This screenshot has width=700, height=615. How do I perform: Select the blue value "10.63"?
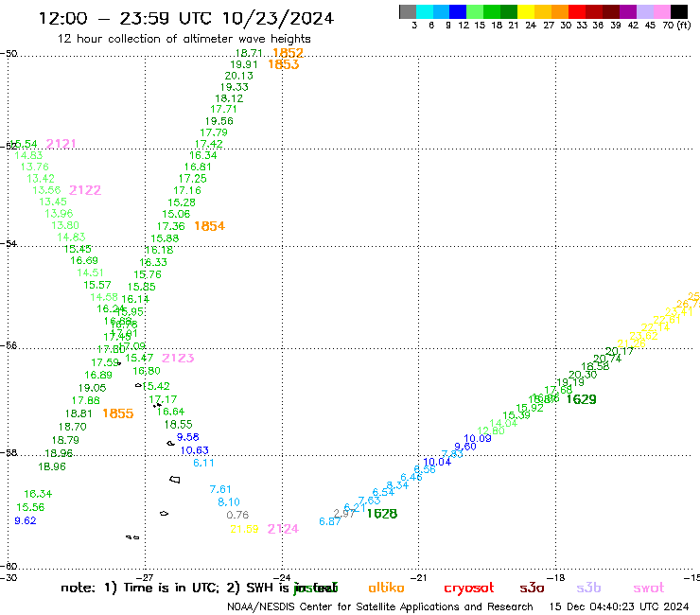coord(195,450)
